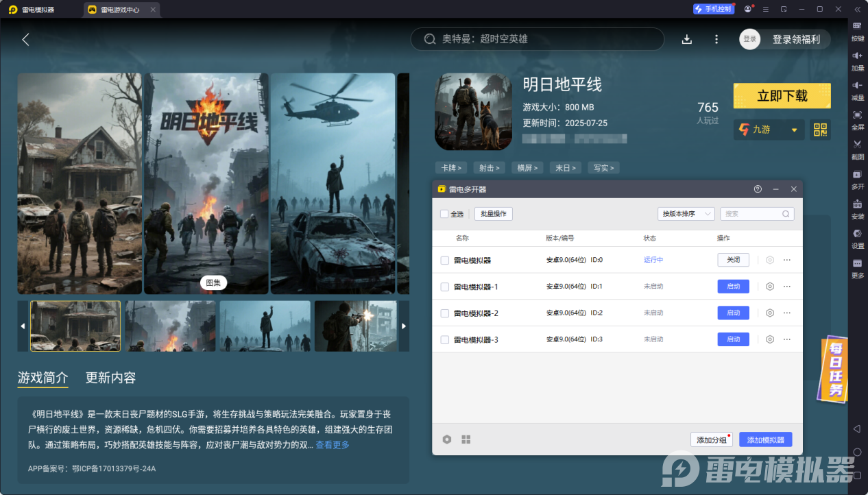
Task: Open 按键 keymapping in right sidebar
Action: [x=858, y=30]
